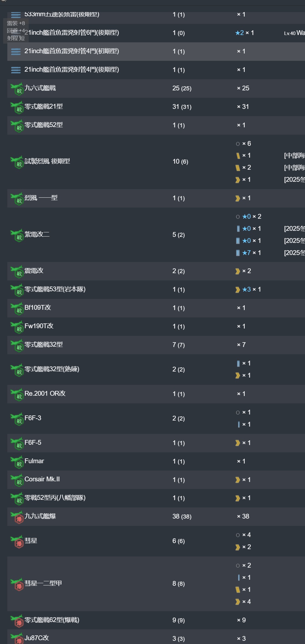Click torpedo icon beside 21inch艦首魚雷発射管4門(後期型)
The width and height of the screenshot is (305, 644).
(16, 70)
